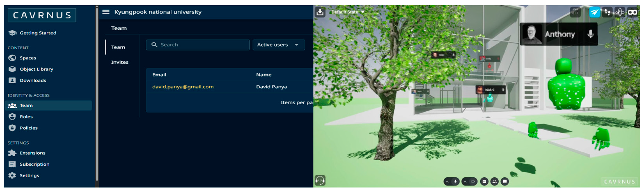
Task: Toggle closed captions in the bottom toolbar
Action: [484, 181]
